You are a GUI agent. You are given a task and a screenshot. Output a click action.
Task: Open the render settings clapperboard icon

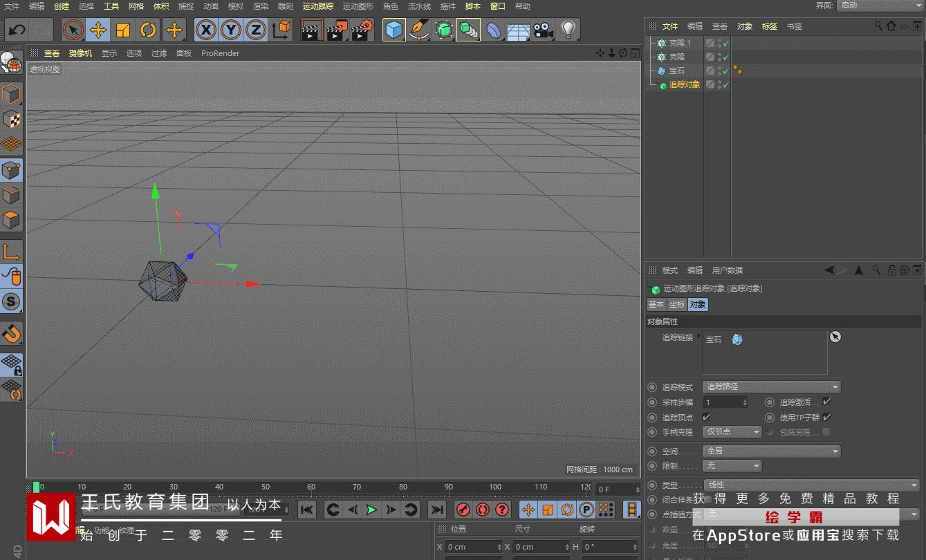pos(362,30)
